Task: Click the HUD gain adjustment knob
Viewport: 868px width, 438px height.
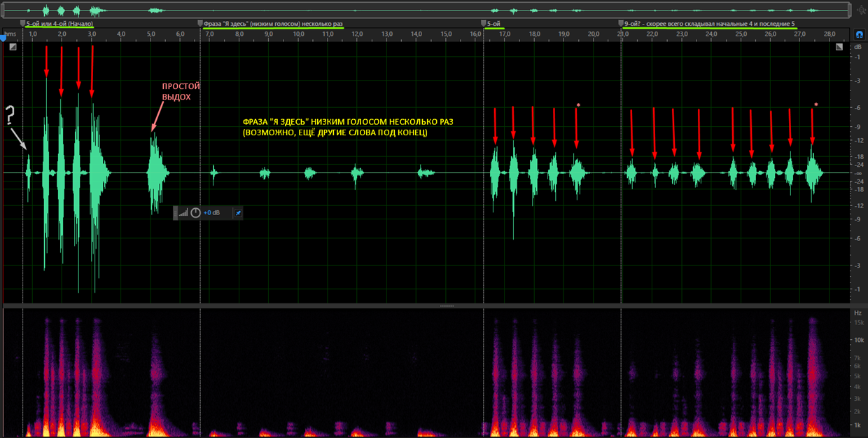Action: pos(196,213)
